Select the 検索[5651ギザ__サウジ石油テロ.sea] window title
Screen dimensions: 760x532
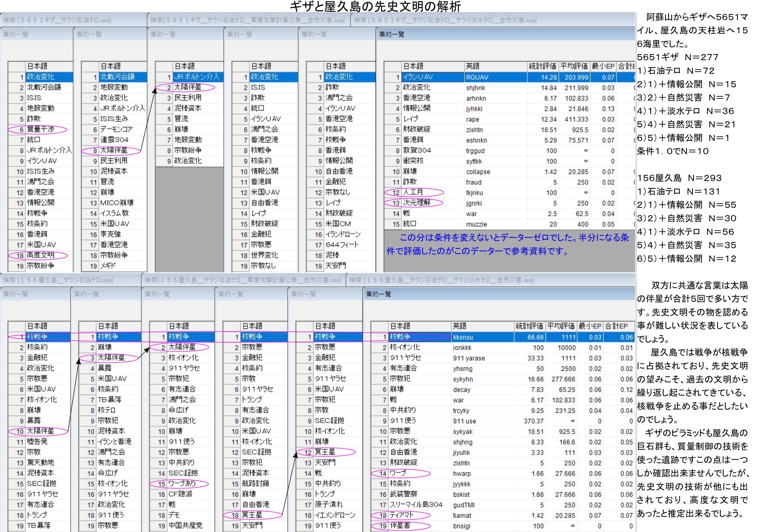[57, 21]
